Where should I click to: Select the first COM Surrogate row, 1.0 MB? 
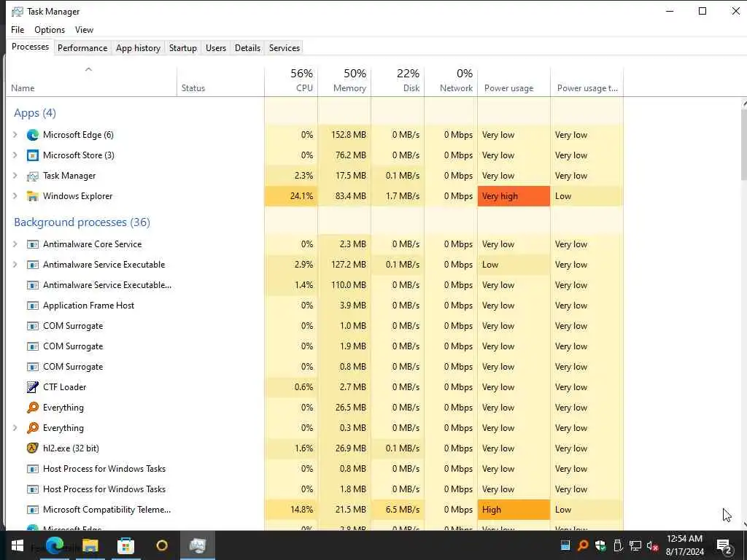(314, 326)
